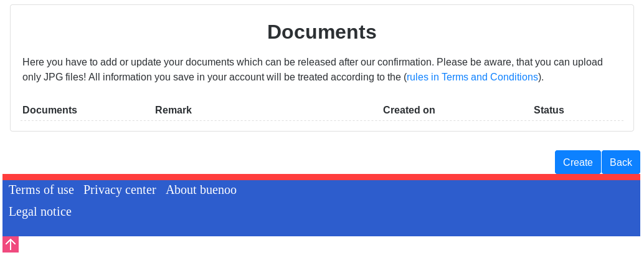Click the Documents column header
This screenshot has height=255, width=644.
[50, 110]
